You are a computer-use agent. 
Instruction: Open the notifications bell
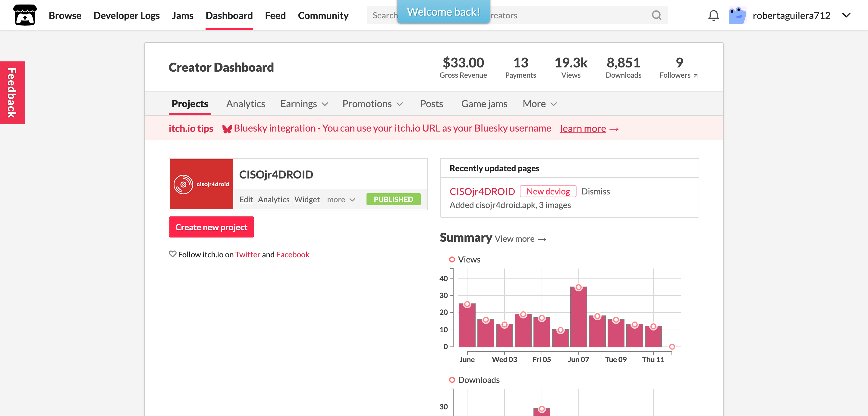[x=713, y=15]
